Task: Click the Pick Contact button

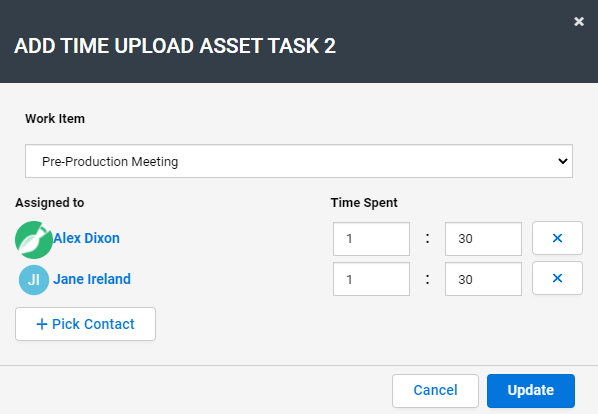Action: 85,324
